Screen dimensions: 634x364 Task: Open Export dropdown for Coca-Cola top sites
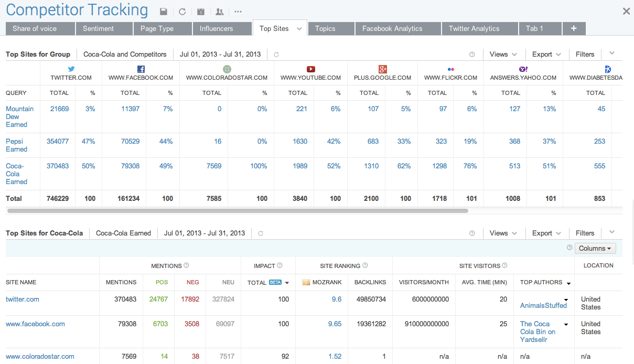click(x=546, y=233)
